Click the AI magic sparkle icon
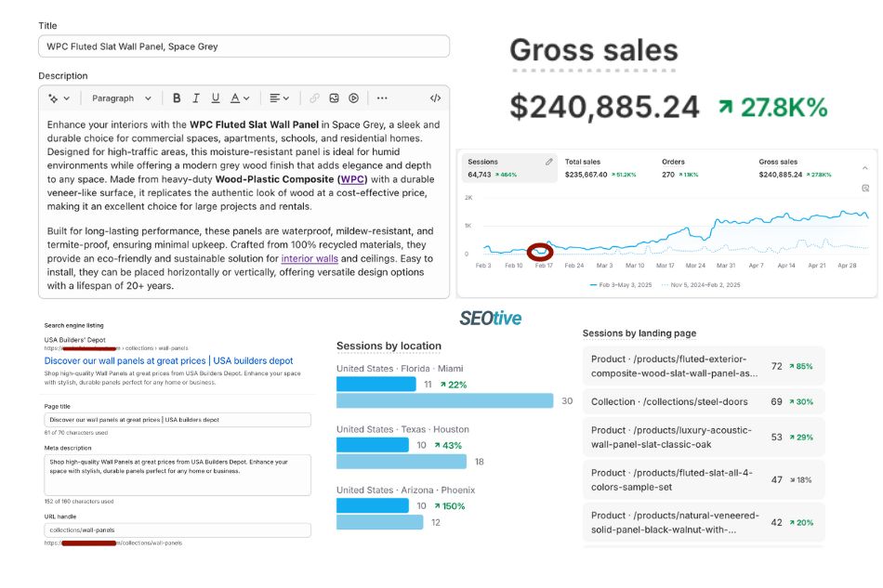The image size is (883, 588). (x=53, y=98)
